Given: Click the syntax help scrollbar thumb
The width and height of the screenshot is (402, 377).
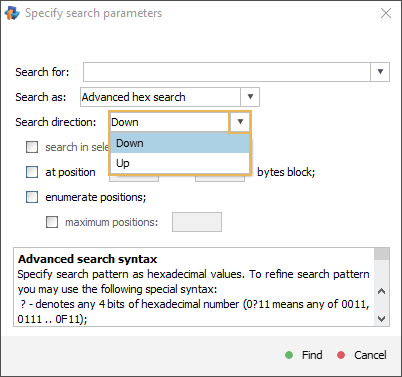Looking at the screenshot, I should (382, 254).
